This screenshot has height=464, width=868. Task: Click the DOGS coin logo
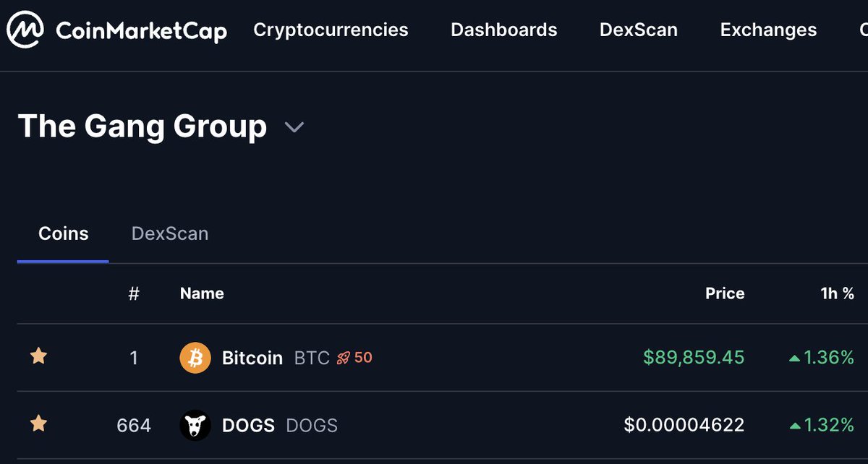(x=195, y=425)
